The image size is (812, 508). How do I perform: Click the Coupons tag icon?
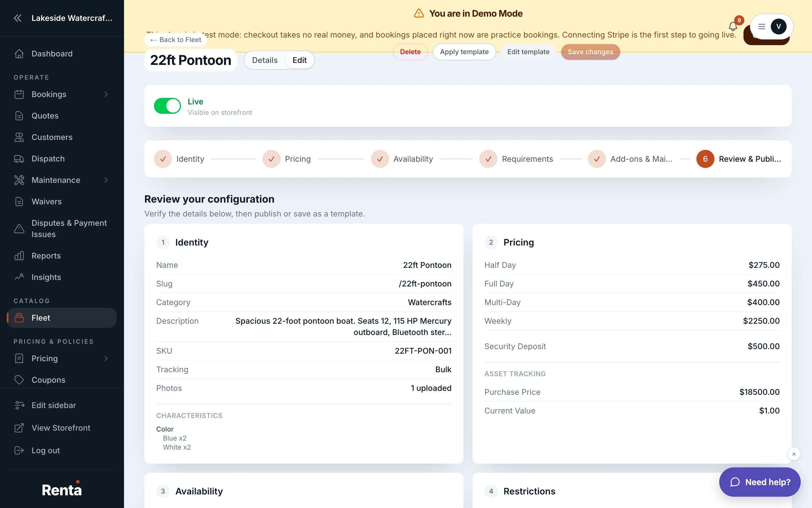19,380
